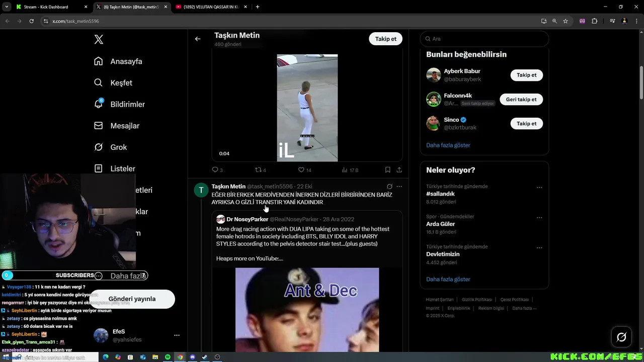
Task: Go back using profile back arrow
Action: 198,39
